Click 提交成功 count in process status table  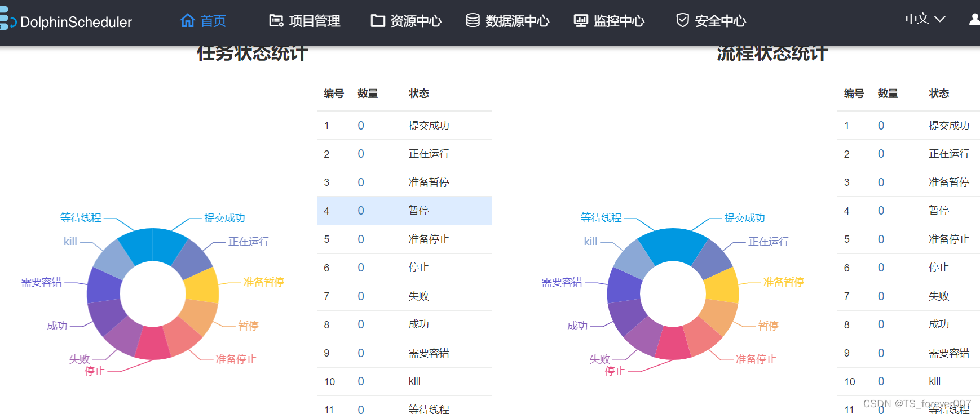click(881, 126)
